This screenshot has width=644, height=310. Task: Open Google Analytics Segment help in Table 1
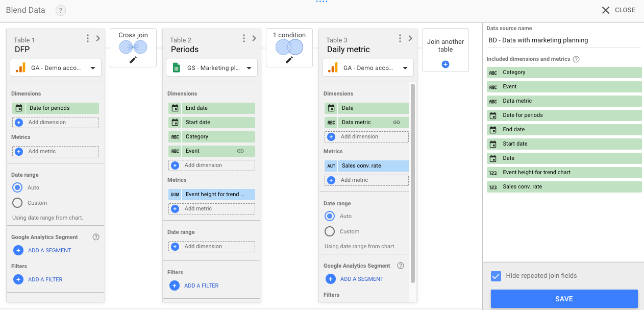(96, 237)
